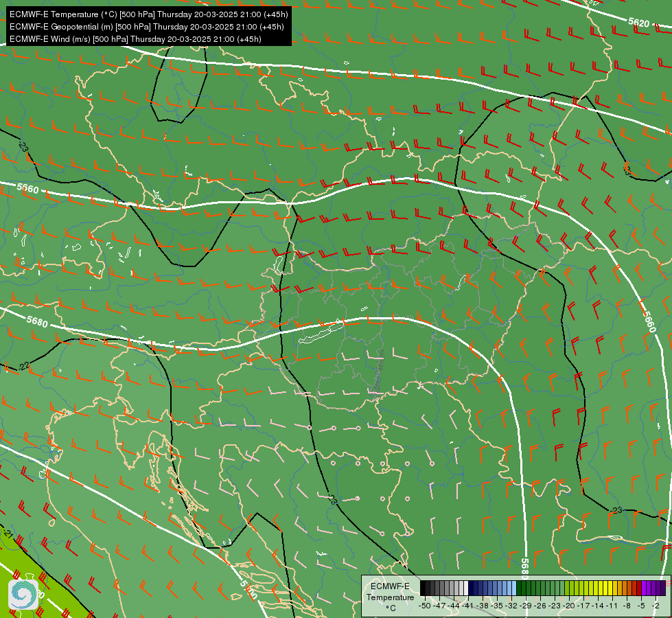
Task: Click the legend tick label -38
Action: [x=483, y=606]
